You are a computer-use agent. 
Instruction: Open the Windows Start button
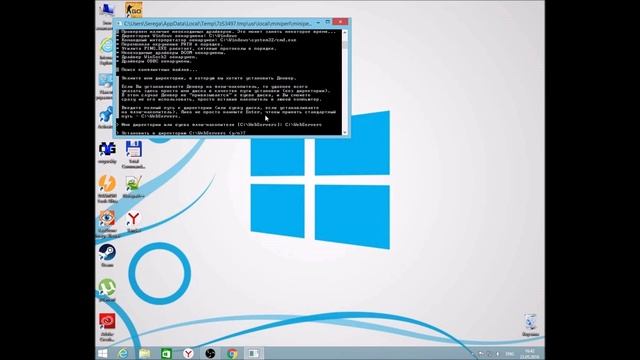click(102, 353)
